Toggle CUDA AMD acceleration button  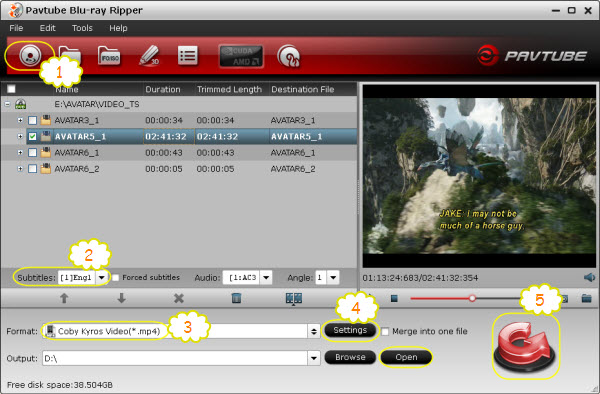[241, 56]
